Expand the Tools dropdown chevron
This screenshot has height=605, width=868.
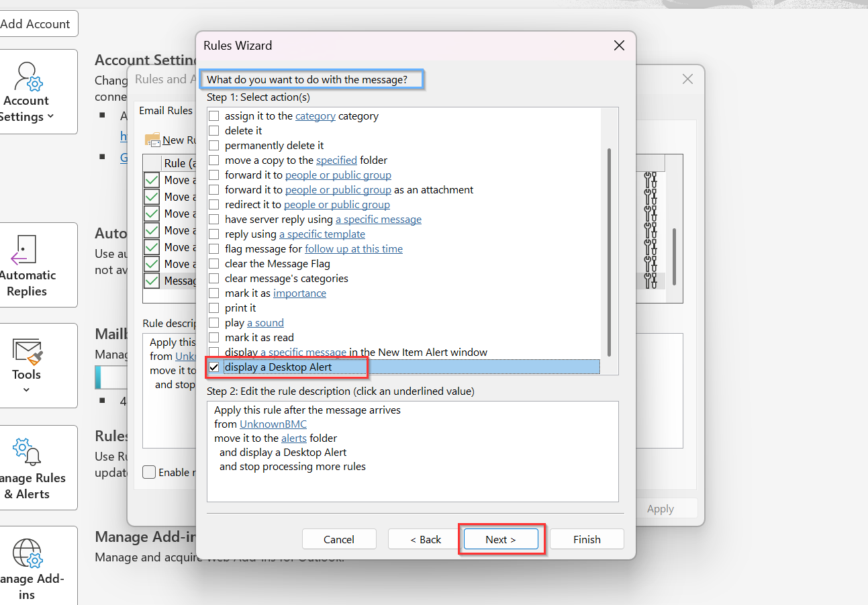coord(26,390)
